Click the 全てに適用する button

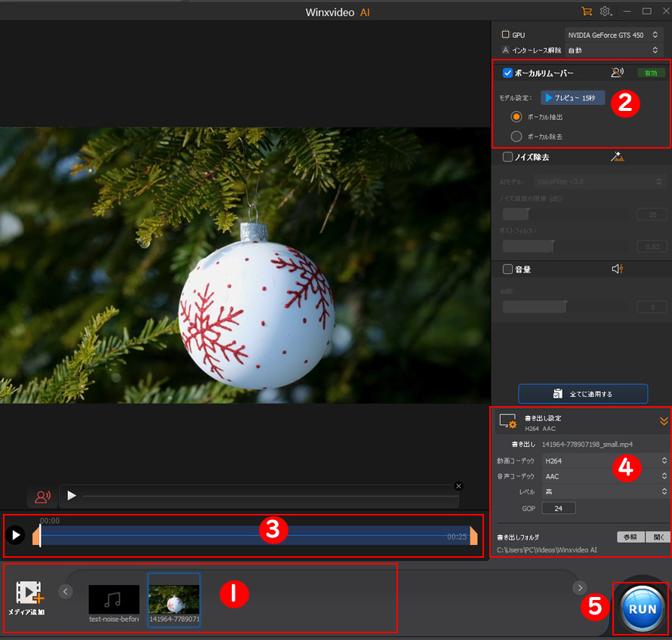(582, 394)
